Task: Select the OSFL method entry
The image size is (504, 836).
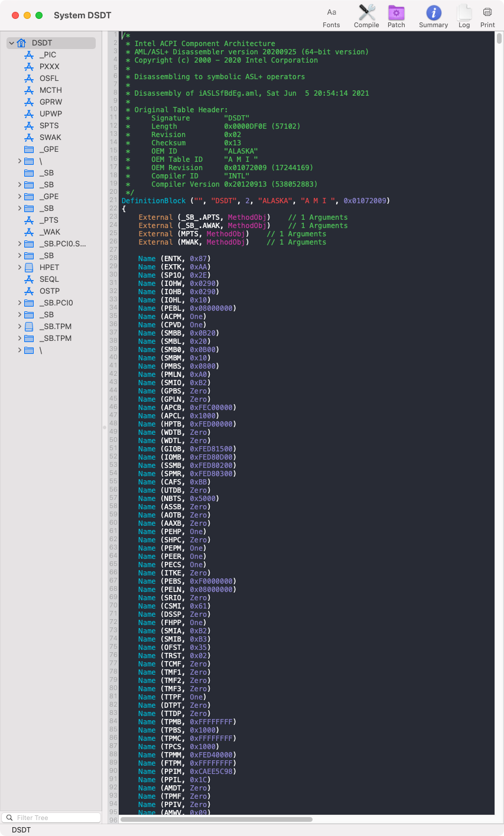Action: [49, 79]
